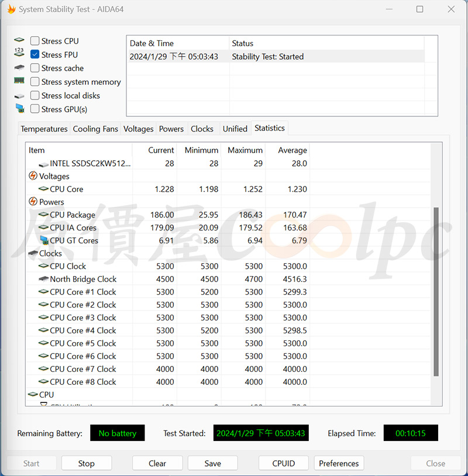Click the chip icon of CPU Core #1 Clock
Screen dimensions: 468x476
tap(44, 291)
